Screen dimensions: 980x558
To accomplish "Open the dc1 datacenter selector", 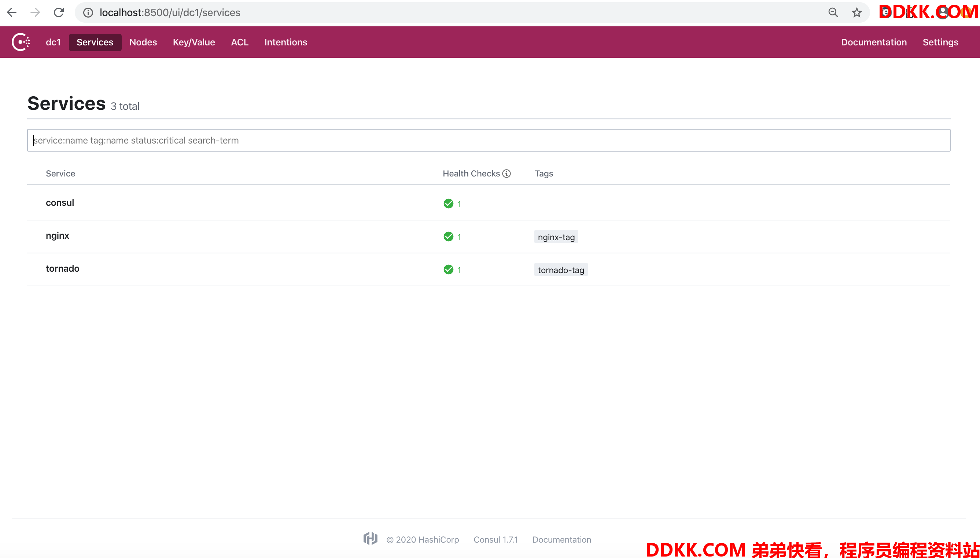I will click(53, 42).
